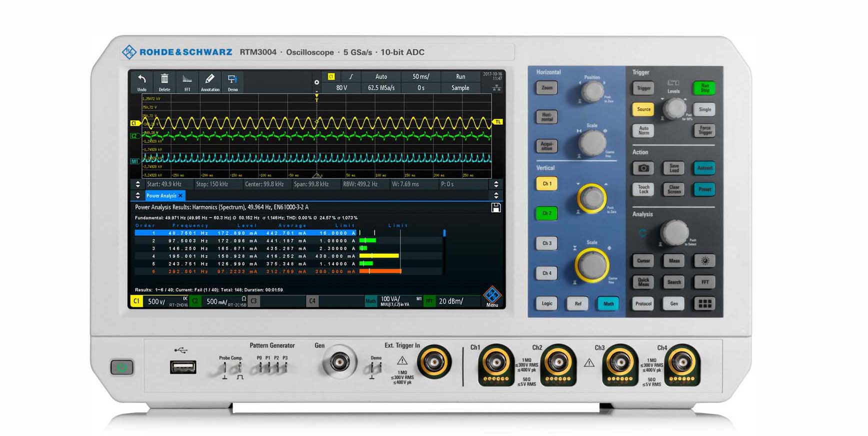The image size is (868, 436).
Task: Select the orange failed order 6 row
Action: tap(245, 271)
